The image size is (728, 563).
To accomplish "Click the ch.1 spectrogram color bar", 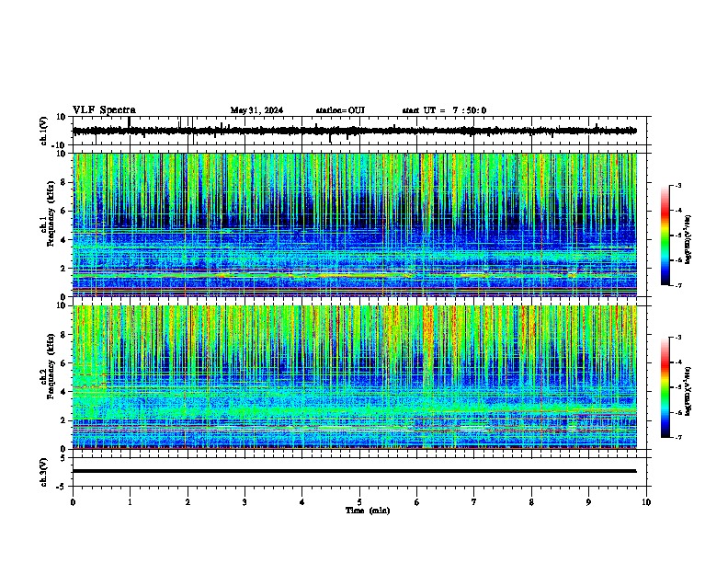I will (x=665, y=236).
